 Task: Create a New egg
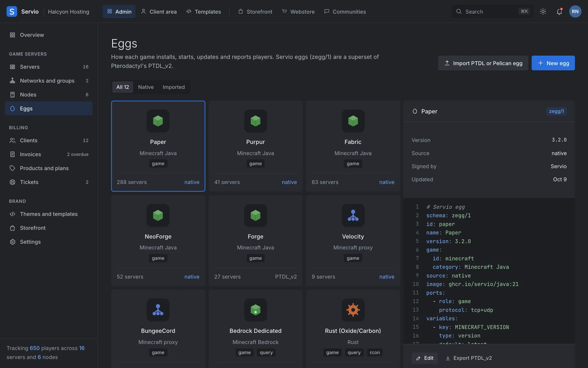[553, 63]
